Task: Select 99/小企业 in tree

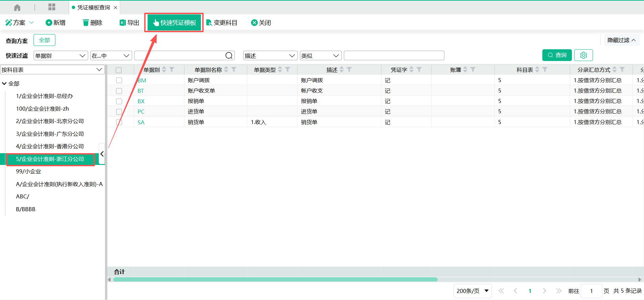Action: (29, 171)
